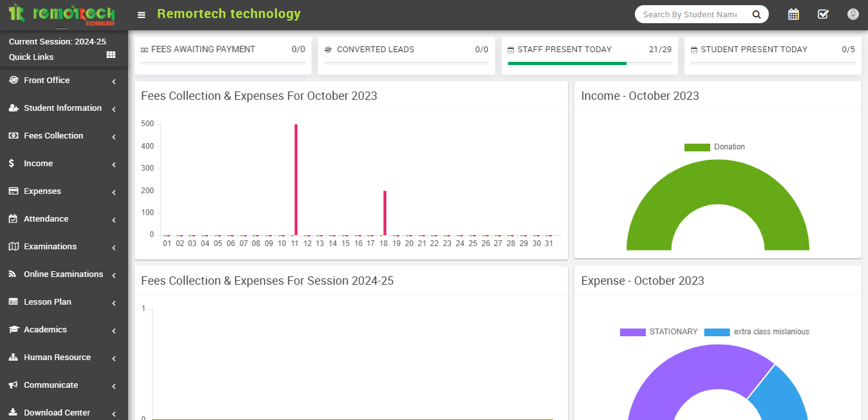Image resolution: width=868 pixels, height=420 pixels.
Task: Open the Examinations menu item
Action: tap(51, 247)
